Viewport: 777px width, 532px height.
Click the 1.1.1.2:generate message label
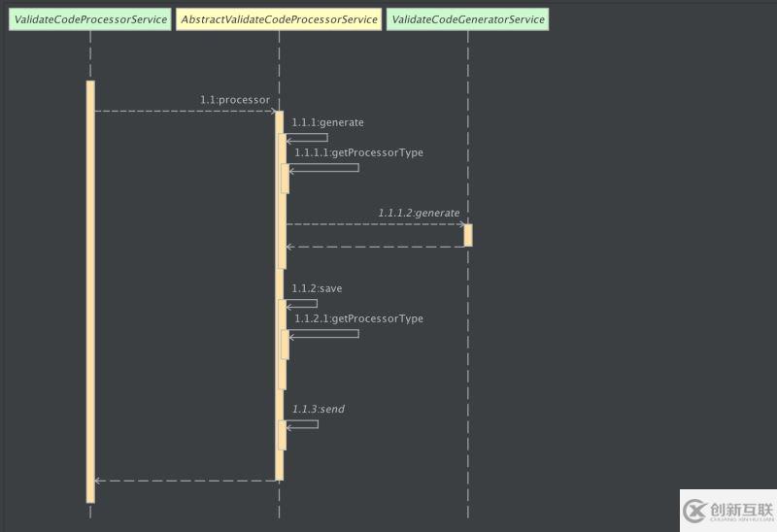tap(420, 213)
